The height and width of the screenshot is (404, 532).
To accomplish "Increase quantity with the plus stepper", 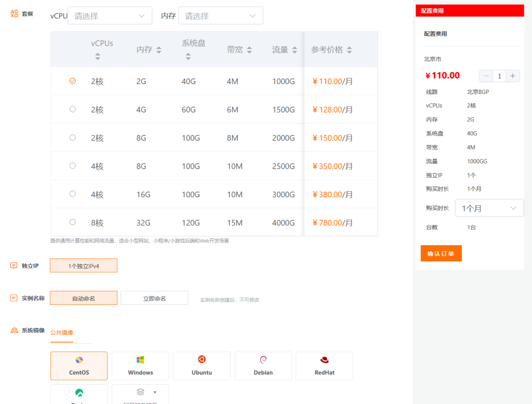I will click(513, 76).
